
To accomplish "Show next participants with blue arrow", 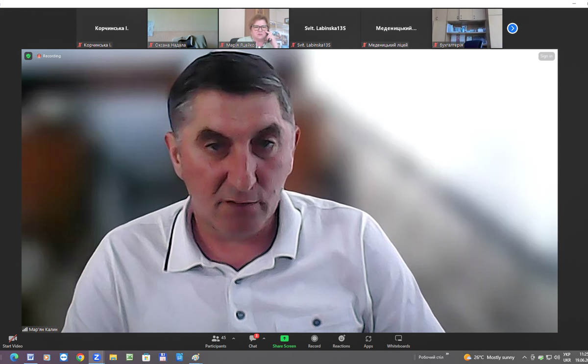I will click(512, 28).
